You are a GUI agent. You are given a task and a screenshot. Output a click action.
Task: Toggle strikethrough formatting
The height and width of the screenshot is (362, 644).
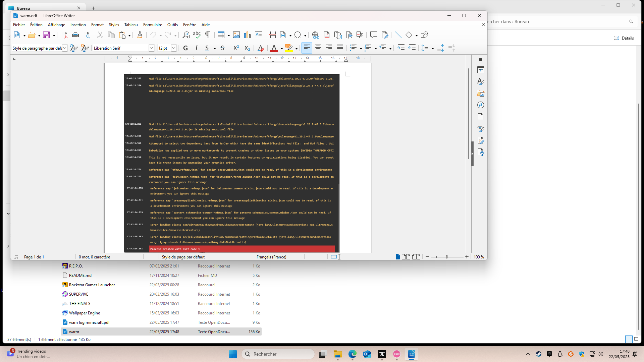coord(222,48)
